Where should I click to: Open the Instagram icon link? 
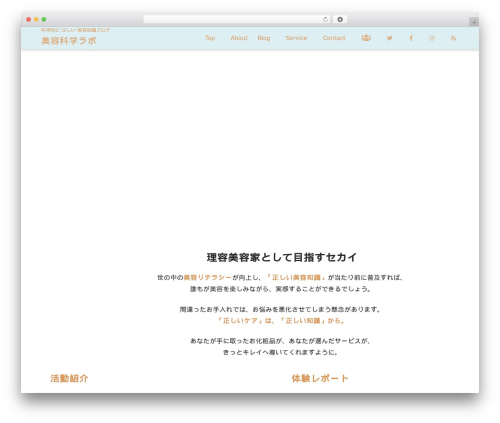(x=432, y=38)
